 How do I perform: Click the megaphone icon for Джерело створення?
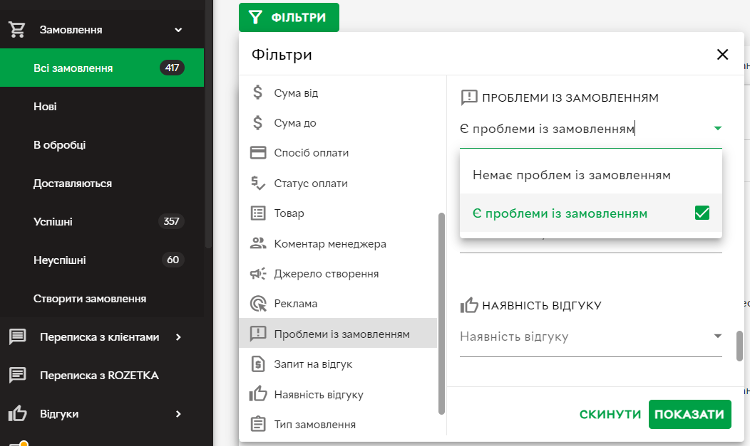258,273
